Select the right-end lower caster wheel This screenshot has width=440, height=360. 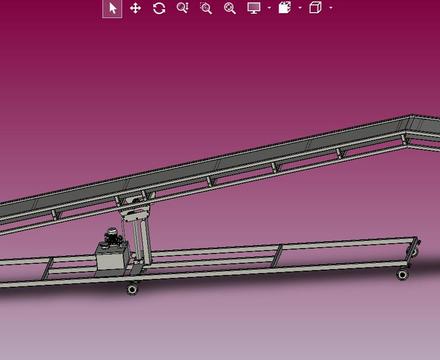pyautogui.click(x=402, y=275)
